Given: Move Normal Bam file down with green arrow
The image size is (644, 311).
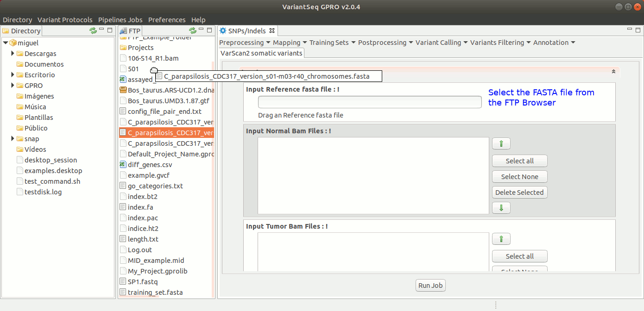Looking at the screenshot, I should pyautogui.click(x=501, y=208).
